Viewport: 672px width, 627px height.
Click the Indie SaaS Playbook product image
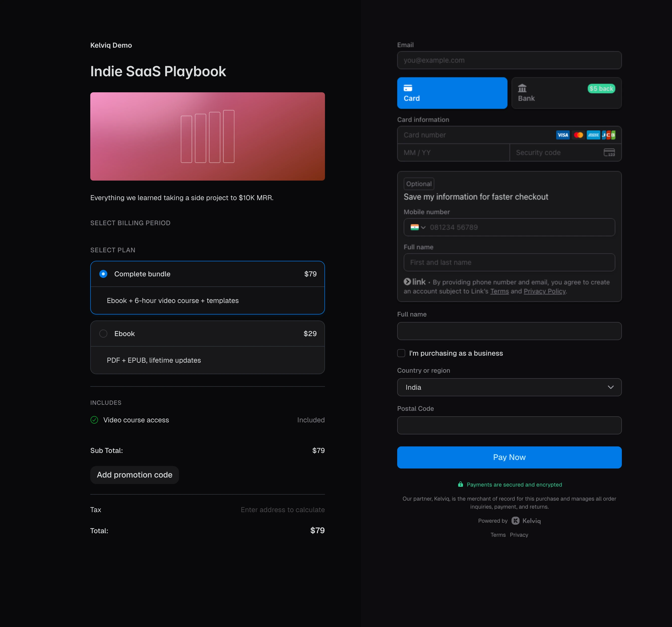207,136
